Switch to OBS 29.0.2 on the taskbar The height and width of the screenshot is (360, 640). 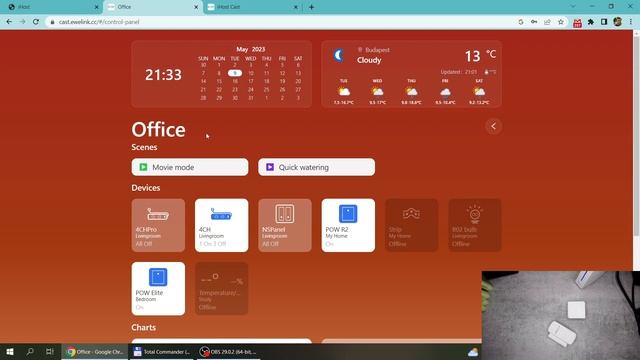pyautogui.click(x=229, y=351)
